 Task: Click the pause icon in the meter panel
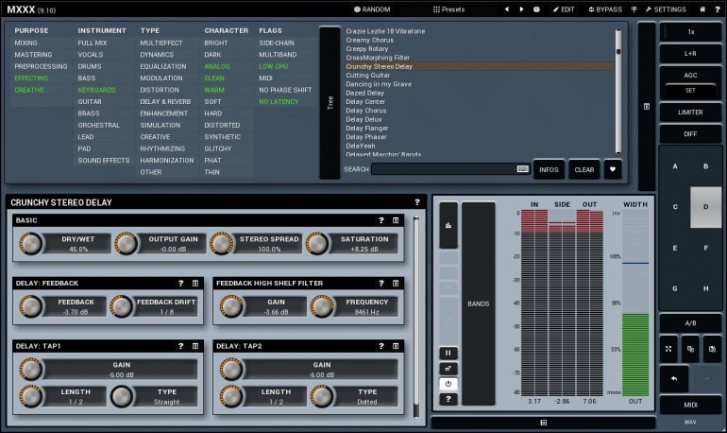(448, 353)
